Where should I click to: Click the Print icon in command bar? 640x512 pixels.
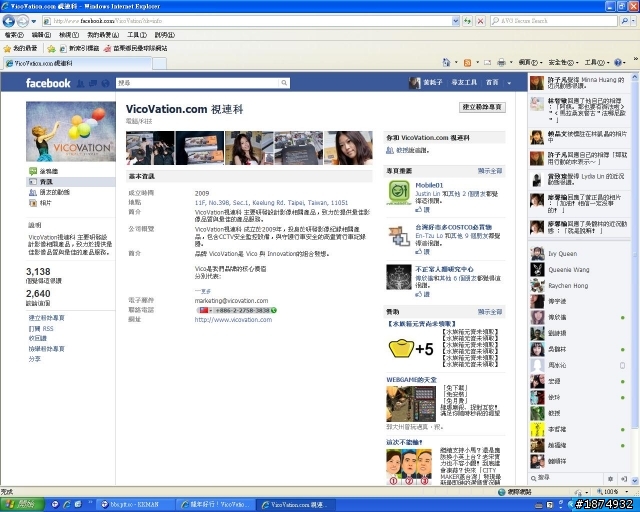point(501,62)
